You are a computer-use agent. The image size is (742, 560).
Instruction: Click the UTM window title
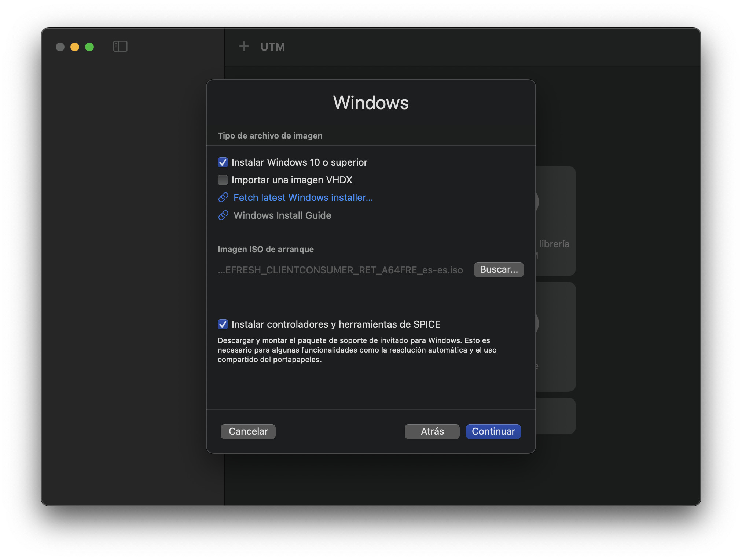pos(272,47)
